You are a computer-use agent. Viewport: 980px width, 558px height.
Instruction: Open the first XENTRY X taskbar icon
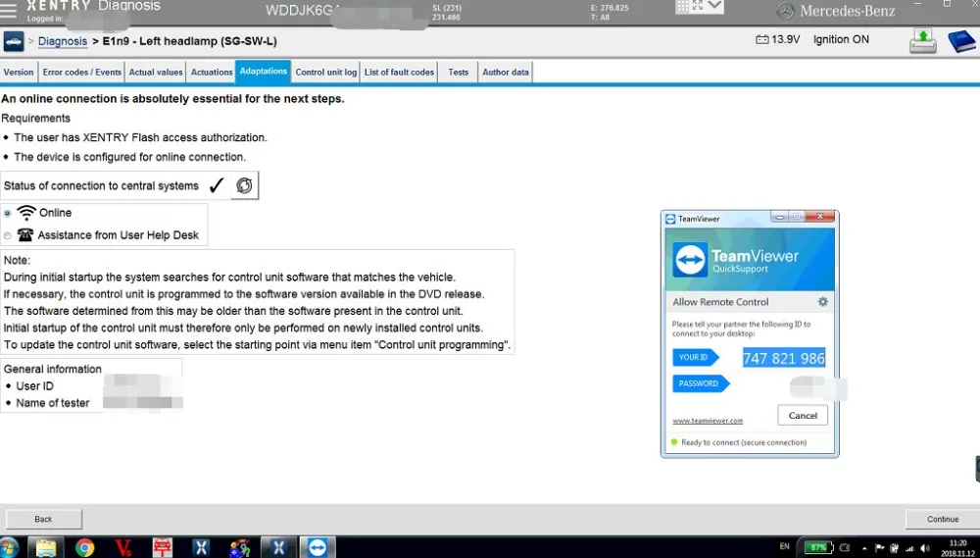[x=201, y=548]
